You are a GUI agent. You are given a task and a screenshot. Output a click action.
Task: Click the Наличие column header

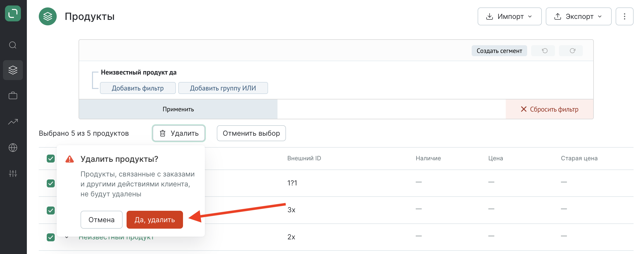tap(428, 158)
